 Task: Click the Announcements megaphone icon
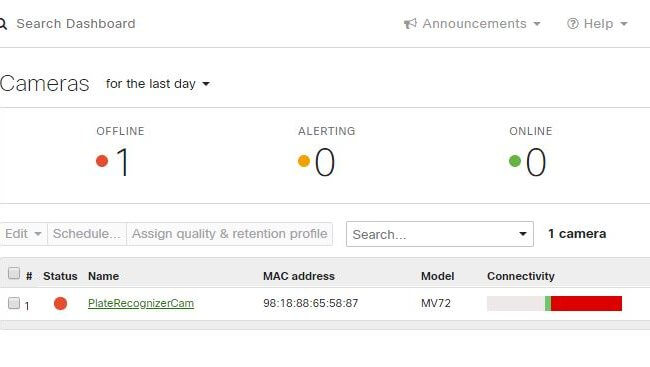click(410, 24)
